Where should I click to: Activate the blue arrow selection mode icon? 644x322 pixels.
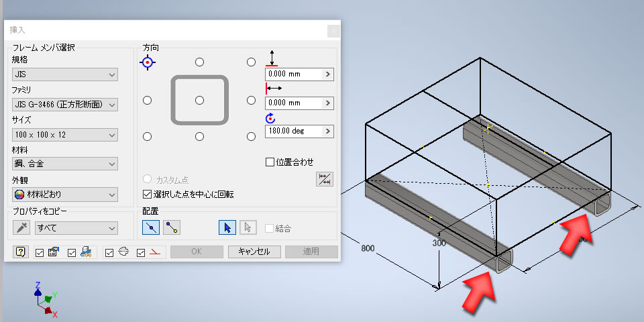227,227
